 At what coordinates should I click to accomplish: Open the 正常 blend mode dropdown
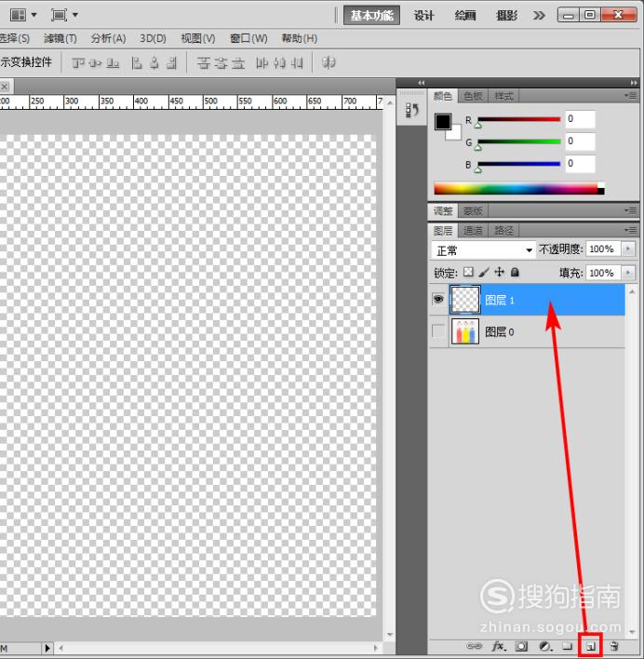tap(483, 250)
